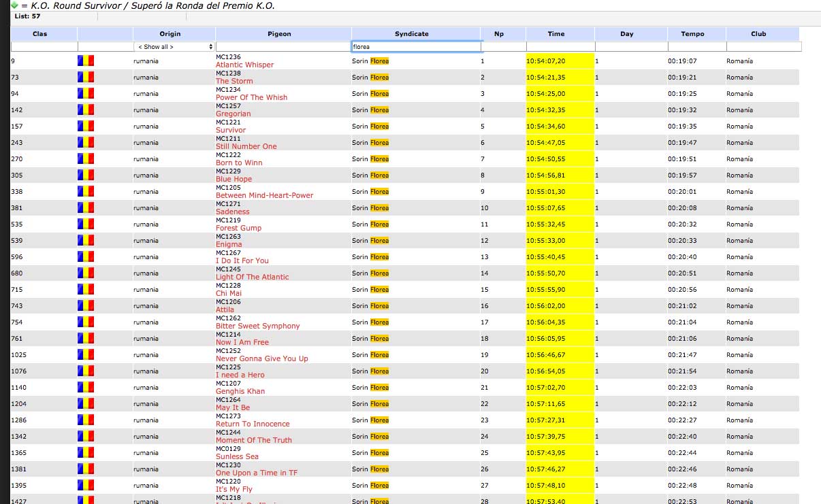Click the flag in the I Do It For You row
The image size is (821, 504).
86,256
